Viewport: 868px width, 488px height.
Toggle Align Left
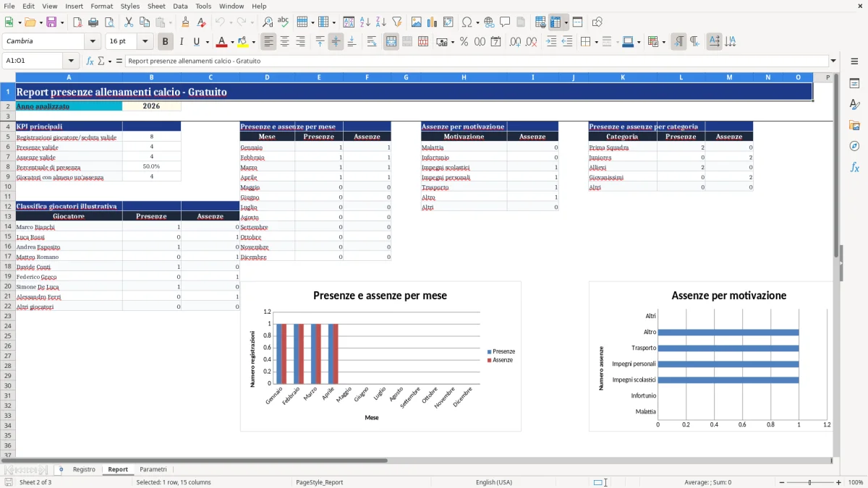point(269,42)
